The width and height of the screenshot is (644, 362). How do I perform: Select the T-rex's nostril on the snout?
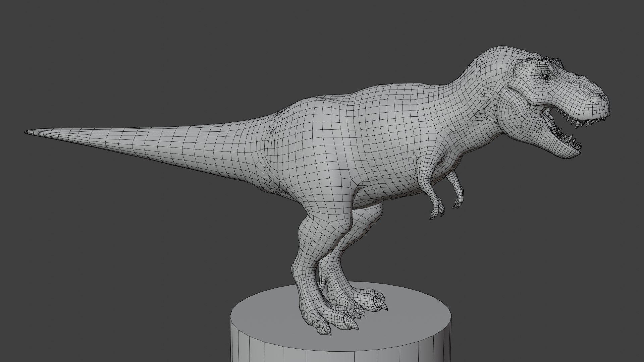(602, 97)
